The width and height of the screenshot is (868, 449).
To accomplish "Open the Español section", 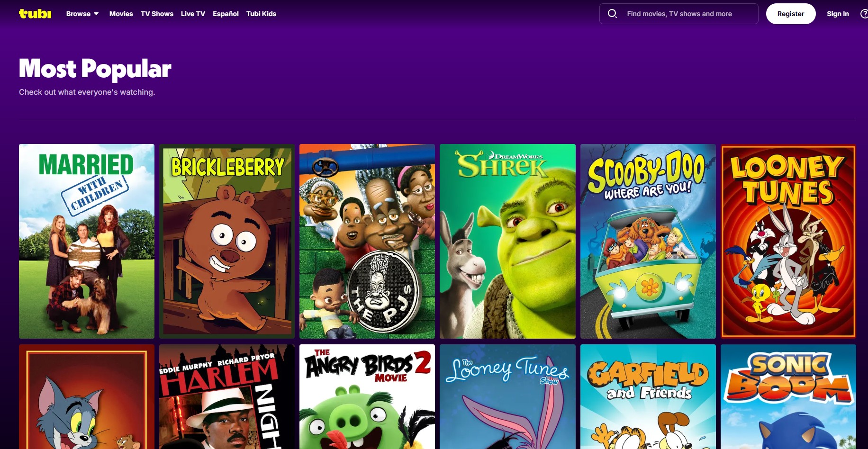I will [226, 14].
